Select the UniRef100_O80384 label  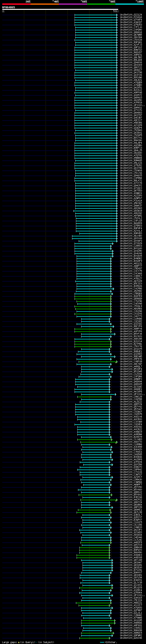click(x=131, y=37)
